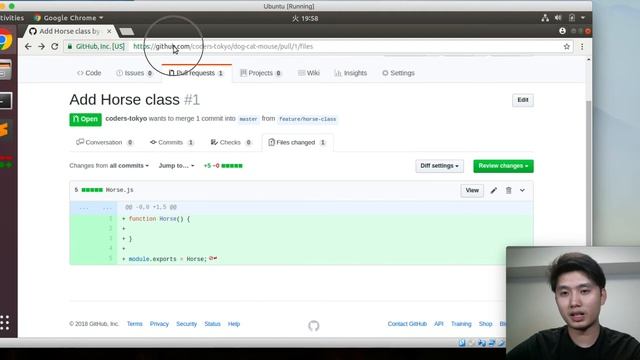The image size is (640, 360).
Task: Edit the pull request title
Action: click(x=523, y=100)
